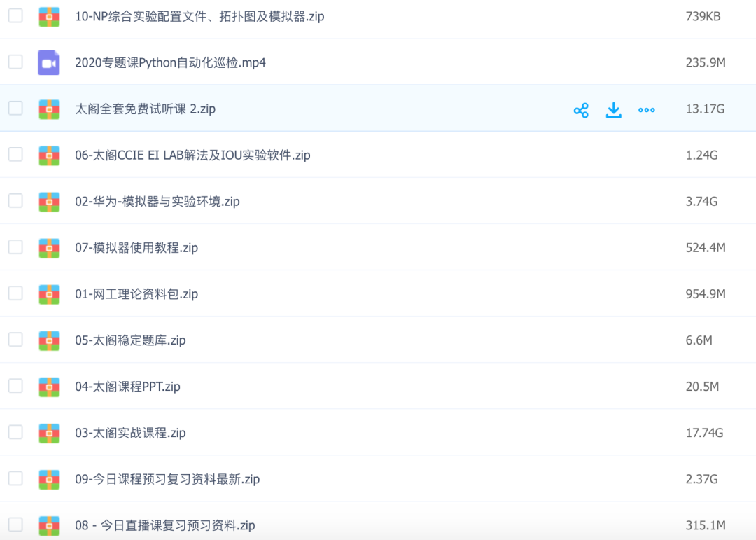
Task: Open the file 04-太阁课程PPT.zip
Action: 127,387
